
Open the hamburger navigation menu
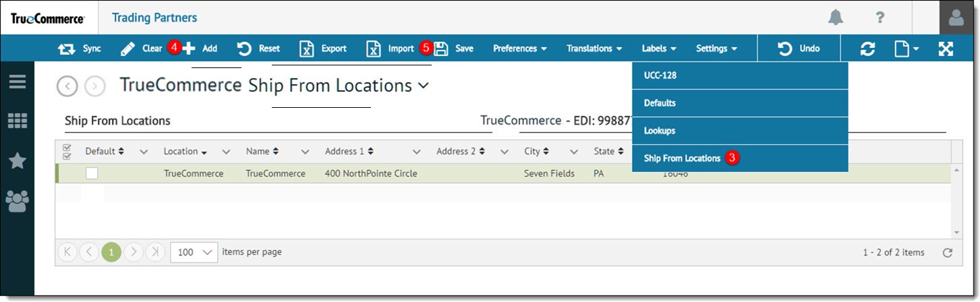(x=18, y=82)
